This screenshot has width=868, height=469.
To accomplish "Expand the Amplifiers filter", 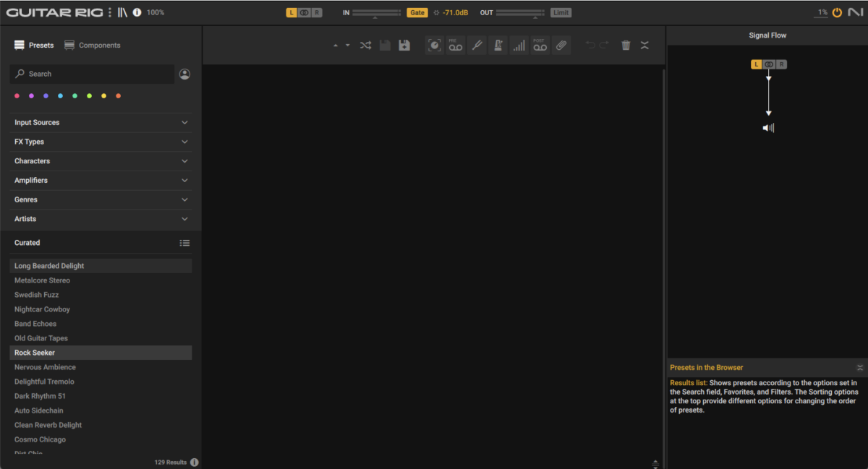I will coord(101,181).
